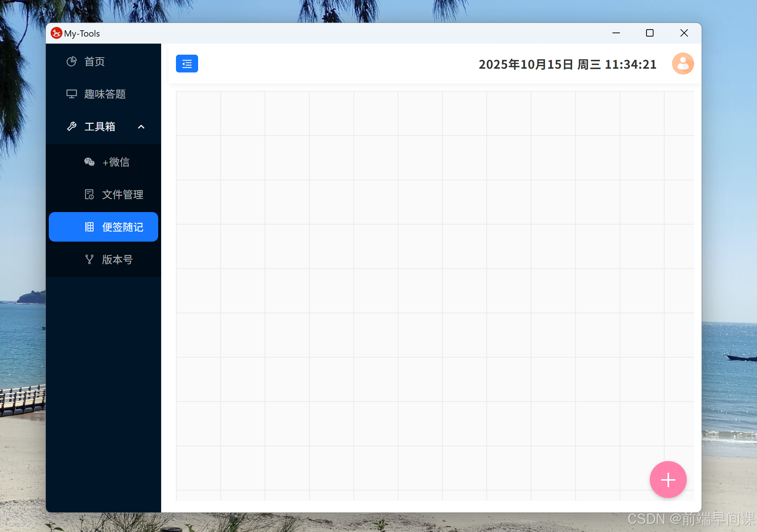This screenshot has width=757, height=532.
Task: Click the branch icon beside 版本号
Action: point(89,259)
